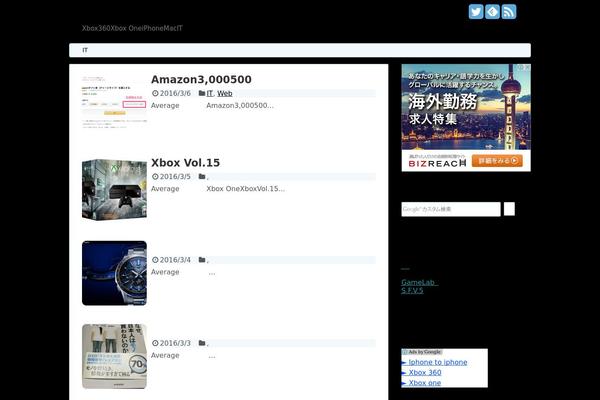The width and height of the screenshot is (600, 400).
Task: Click the excerpt text Xbox OneXboxVol.15...
Action: click(x=245, y=189)
